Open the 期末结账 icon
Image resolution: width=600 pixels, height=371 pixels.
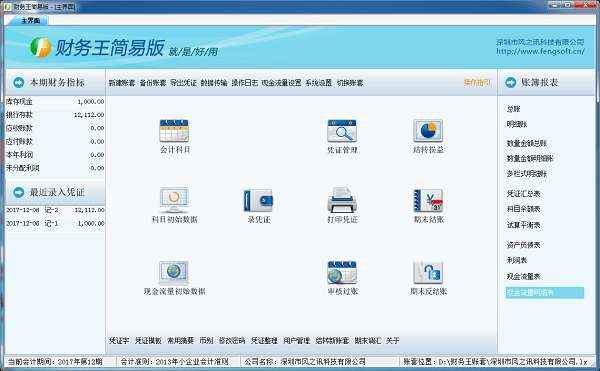pyautogui.click(x=428, y=200)
